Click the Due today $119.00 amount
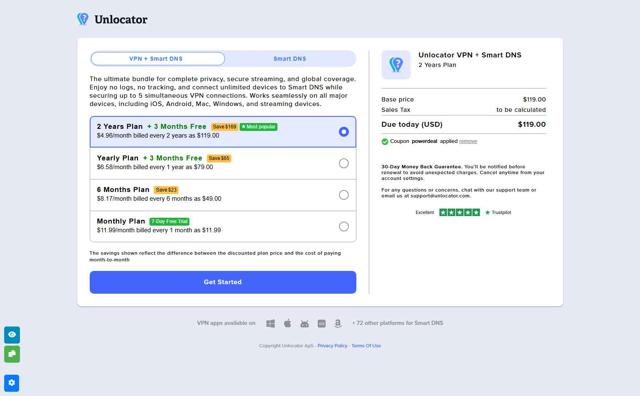 [x=532, y=124]
